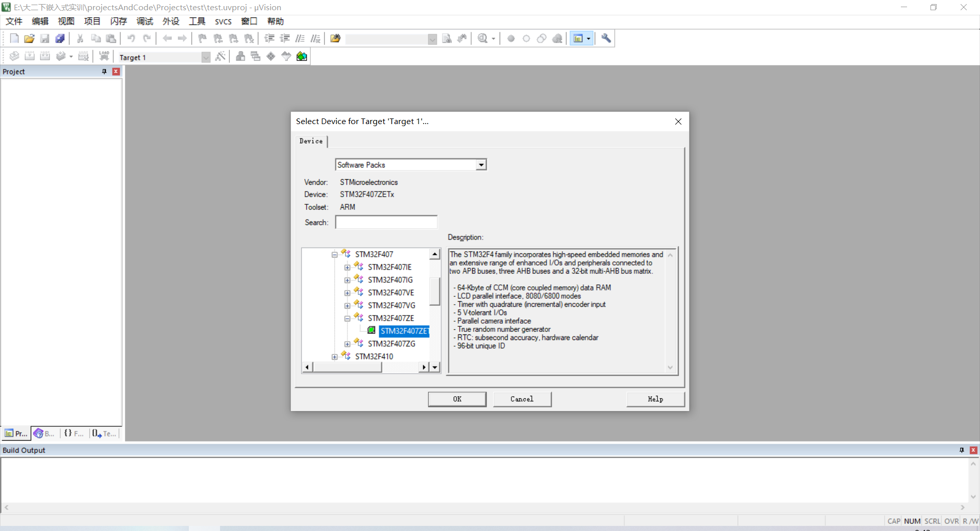Switch to the Templates tab in Project panel
The image size is (980, 531).
105,433
